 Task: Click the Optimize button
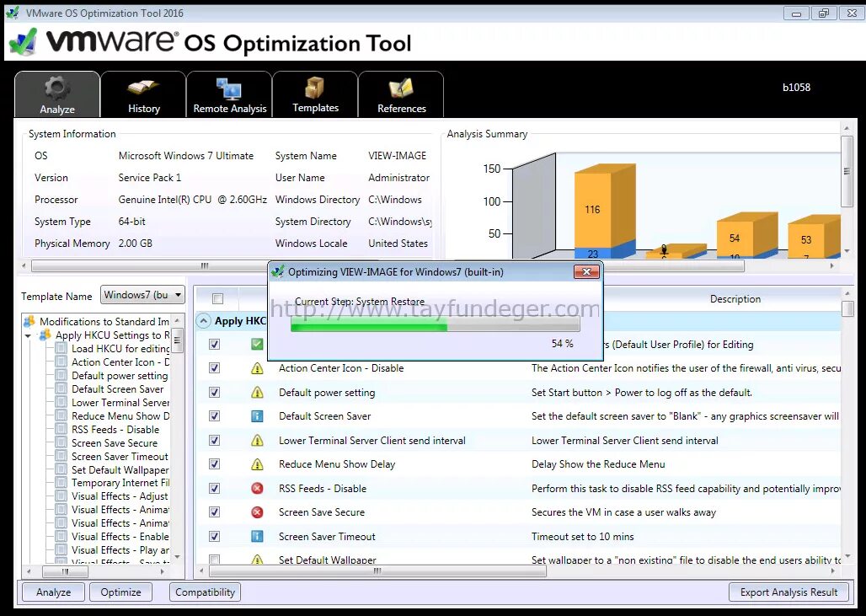click(120, 592)
